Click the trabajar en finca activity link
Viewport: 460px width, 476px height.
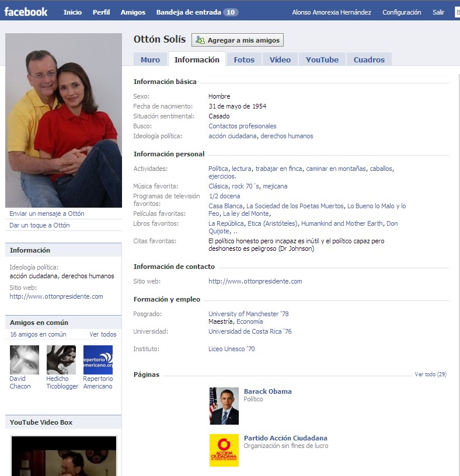click(278, 169)
